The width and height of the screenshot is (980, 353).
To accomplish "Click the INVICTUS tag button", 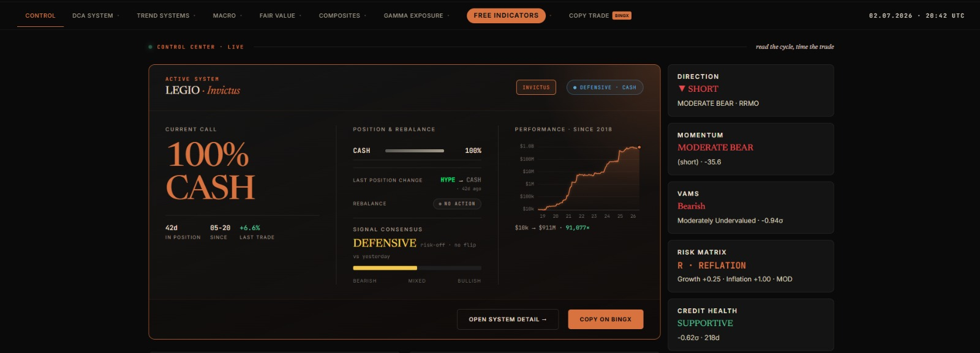I will coord(536,87).
